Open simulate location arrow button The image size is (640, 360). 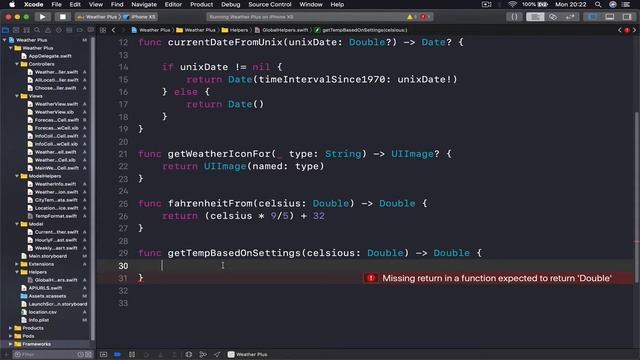[217, 354]
